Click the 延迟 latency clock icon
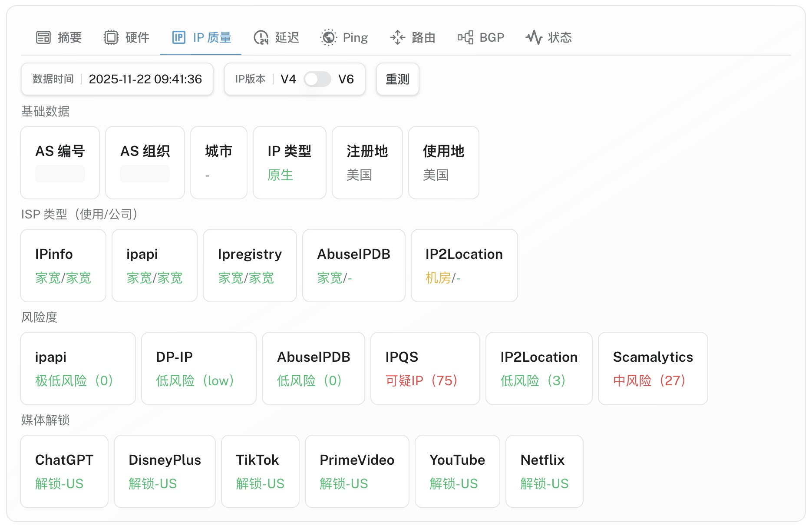Viewport: 812px width, 529px height. (x=261, y=38)
